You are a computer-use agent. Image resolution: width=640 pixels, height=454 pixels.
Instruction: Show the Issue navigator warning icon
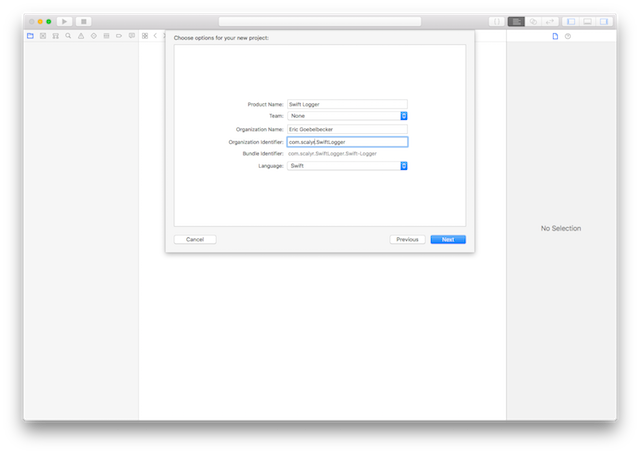(x=81, y=36)
